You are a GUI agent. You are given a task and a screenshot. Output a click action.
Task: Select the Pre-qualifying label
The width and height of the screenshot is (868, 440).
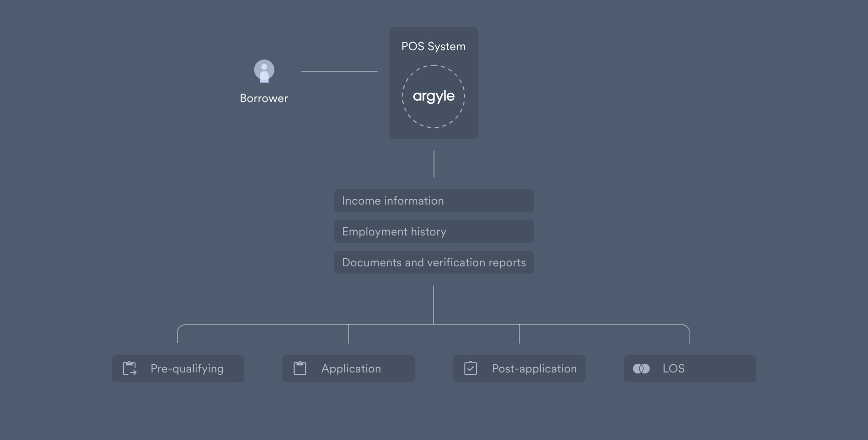tap(187, 369)
